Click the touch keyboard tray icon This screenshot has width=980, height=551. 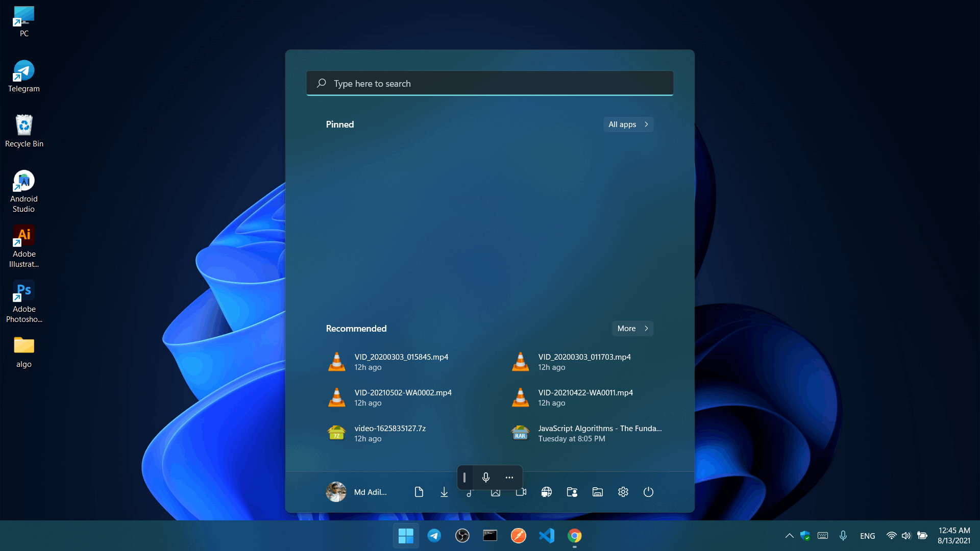click(823, 536)
